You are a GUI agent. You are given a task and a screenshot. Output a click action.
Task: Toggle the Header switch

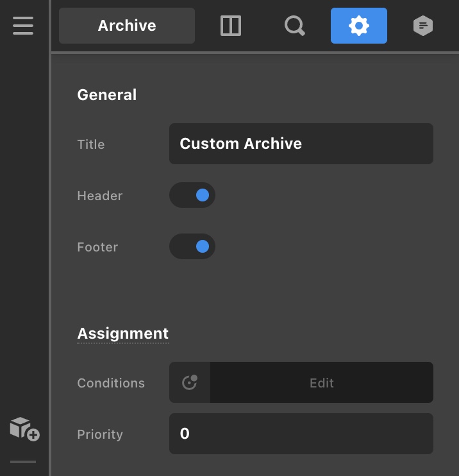point(192,195)
